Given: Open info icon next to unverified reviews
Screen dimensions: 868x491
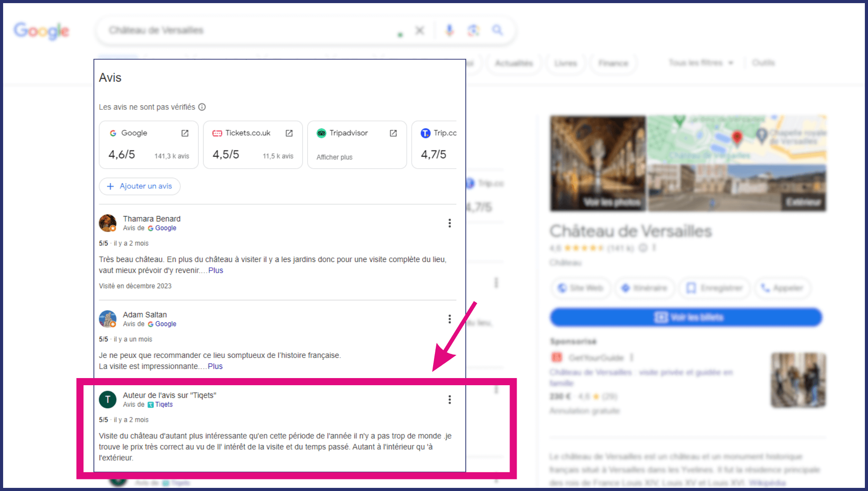Looking at the screenshot, I should [202, 107].
